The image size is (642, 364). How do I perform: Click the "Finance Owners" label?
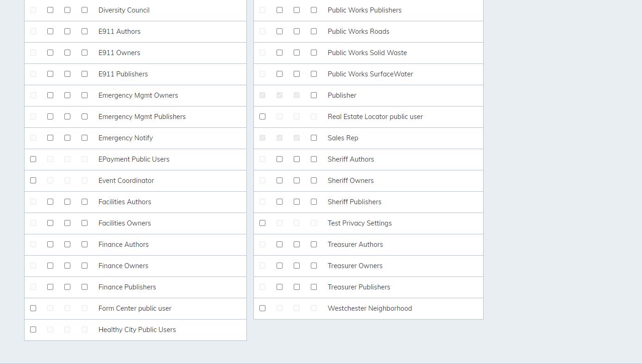click(123, 266)
